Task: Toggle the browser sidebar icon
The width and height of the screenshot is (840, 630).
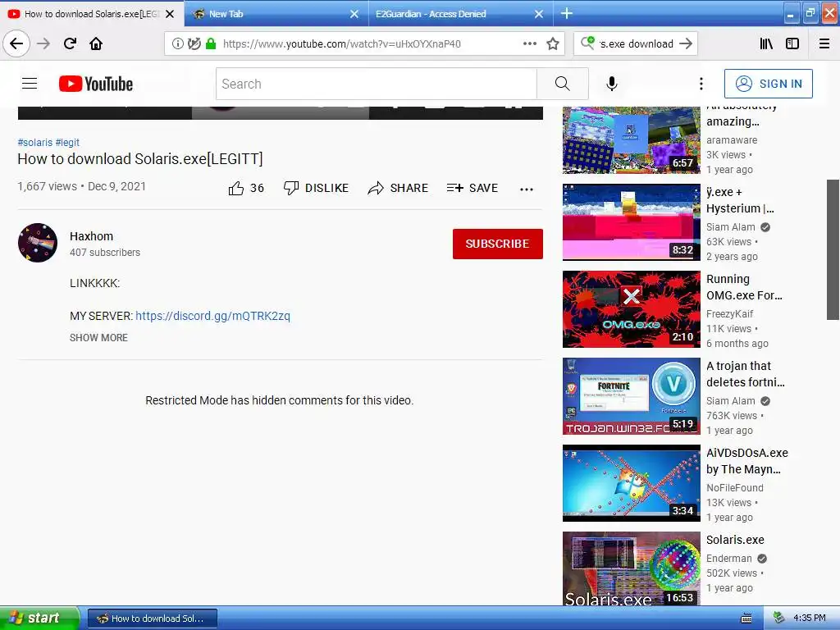Action: [792, 43]
